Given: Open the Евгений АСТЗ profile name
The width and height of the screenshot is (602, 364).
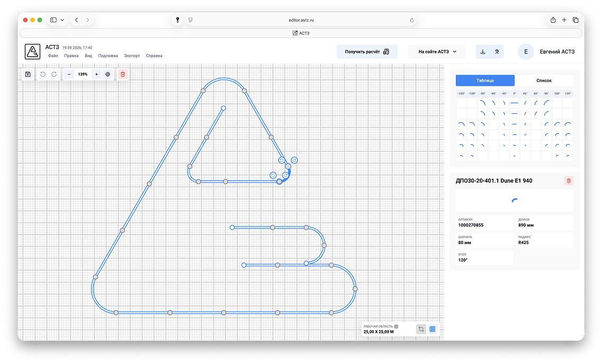Looking at the screenshot, I should (x=557, y=52).
